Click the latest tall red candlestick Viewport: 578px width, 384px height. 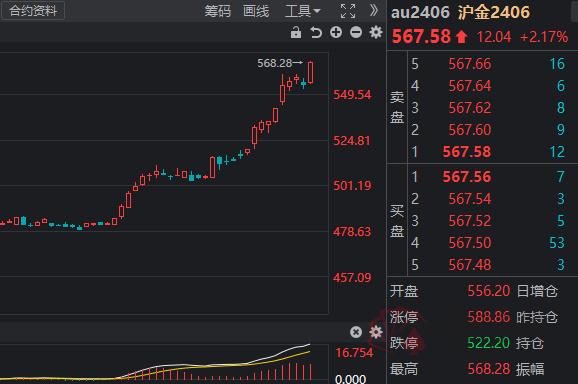tap(311, 72)
